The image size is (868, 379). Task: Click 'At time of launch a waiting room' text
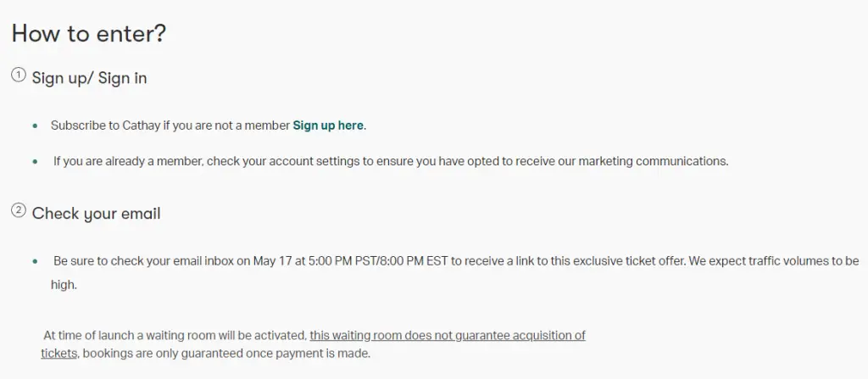pyautogui.click(x=175, y=335)
